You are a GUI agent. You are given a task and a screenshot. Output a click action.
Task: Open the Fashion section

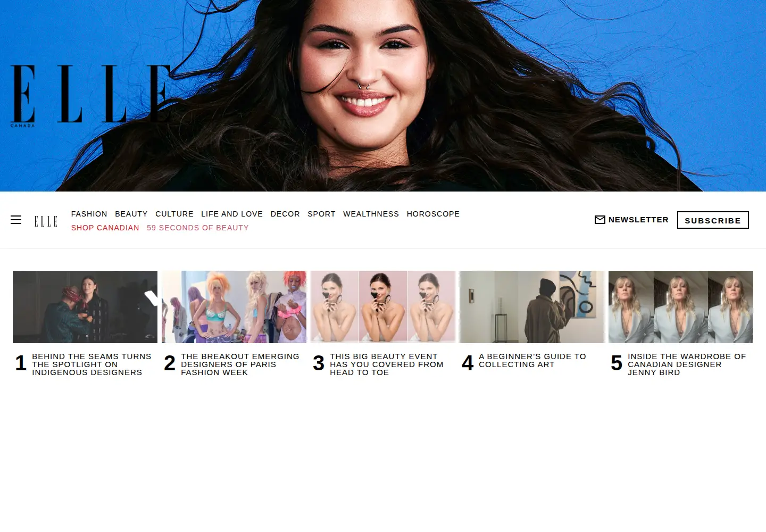(x=89, y=214)
